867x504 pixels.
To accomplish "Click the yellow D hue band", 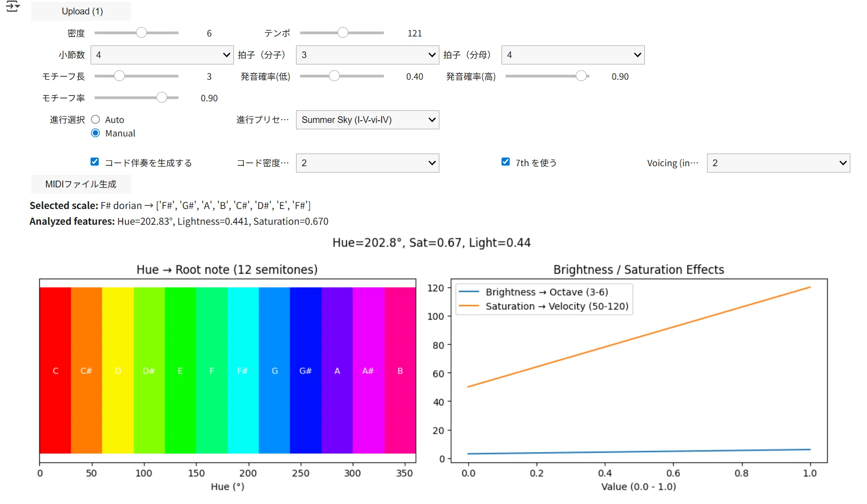I will [118, 370].
